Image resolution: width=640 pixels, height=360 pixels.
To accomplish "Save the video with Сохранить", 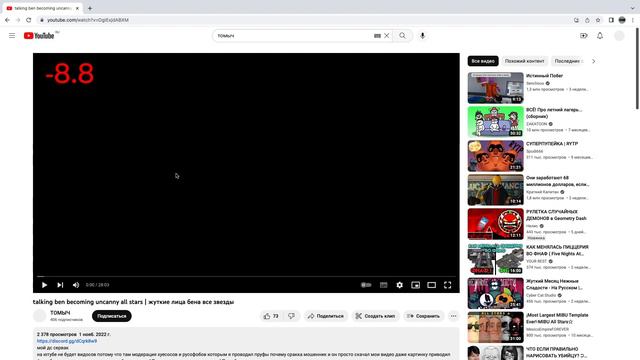I will point(423,316).
